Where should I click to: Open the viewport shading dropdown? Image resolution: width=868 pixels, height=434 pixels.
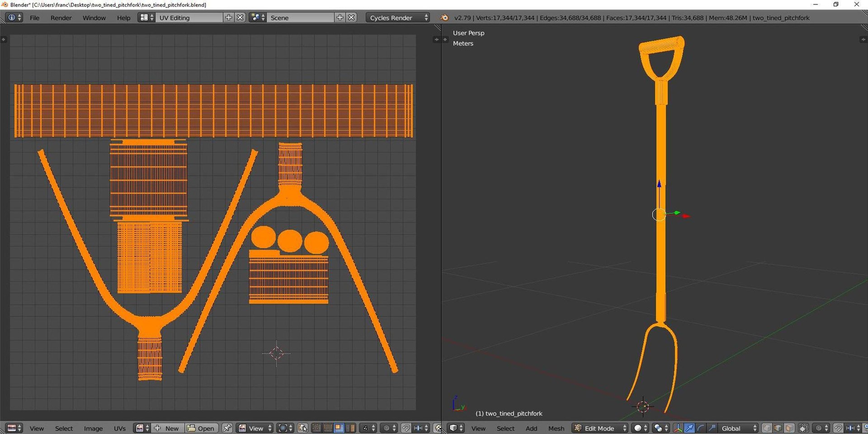coord(640,428)
